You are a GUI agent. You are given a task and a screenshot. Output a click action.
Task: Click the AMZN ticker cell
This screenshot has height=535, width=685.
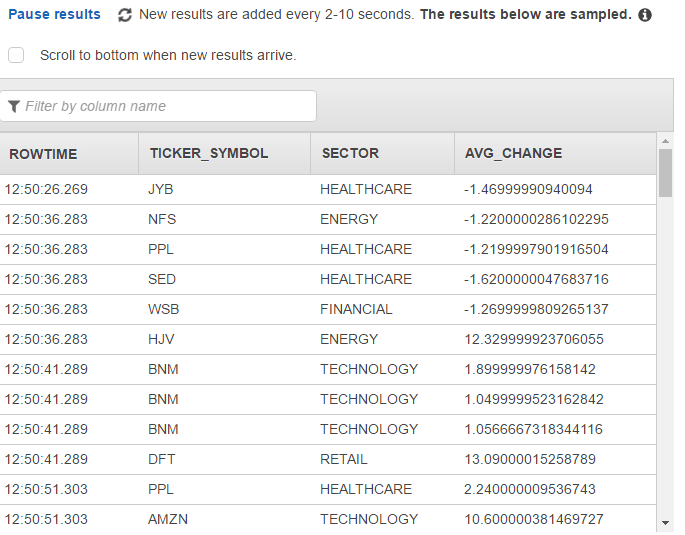(x=168, y=519)
